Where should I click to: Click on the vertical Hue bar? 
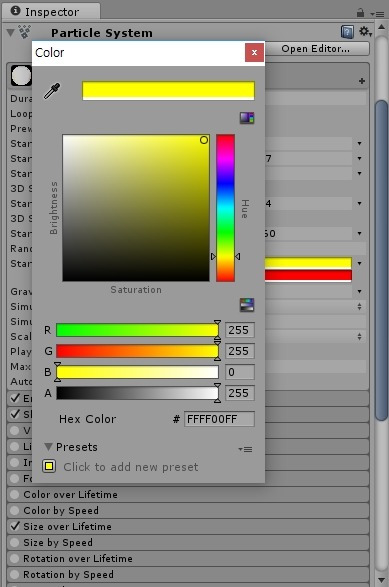coord(225,208)
